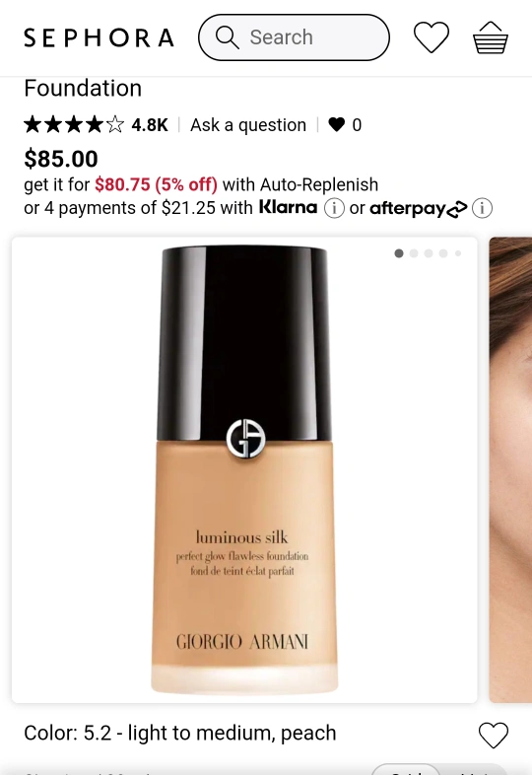Image resolution: width=532 pixels, height=775 pixels.
Task: Tap the filled heart loves count
Action: point(345,125)
